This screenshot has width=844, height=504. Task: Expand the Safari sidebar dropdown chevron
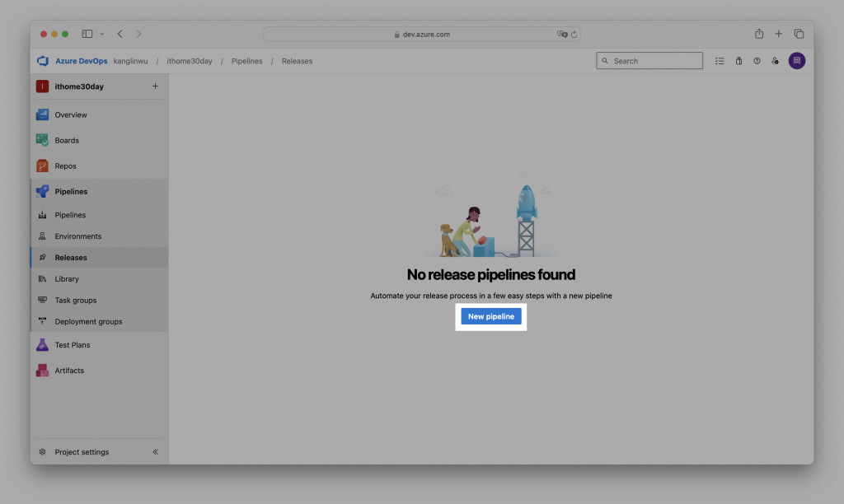101,34
